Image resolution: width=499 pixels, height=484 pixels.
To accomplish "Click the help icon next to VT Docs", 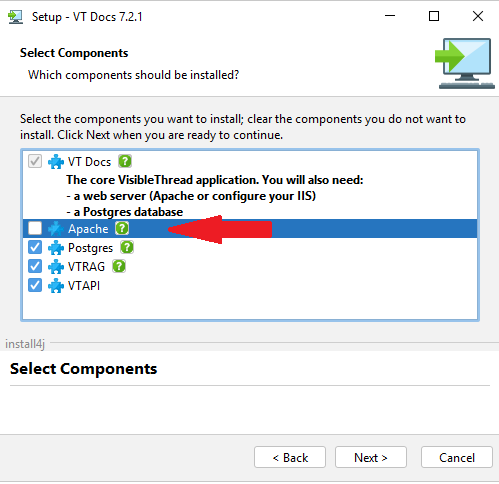I will coord(125,162).
